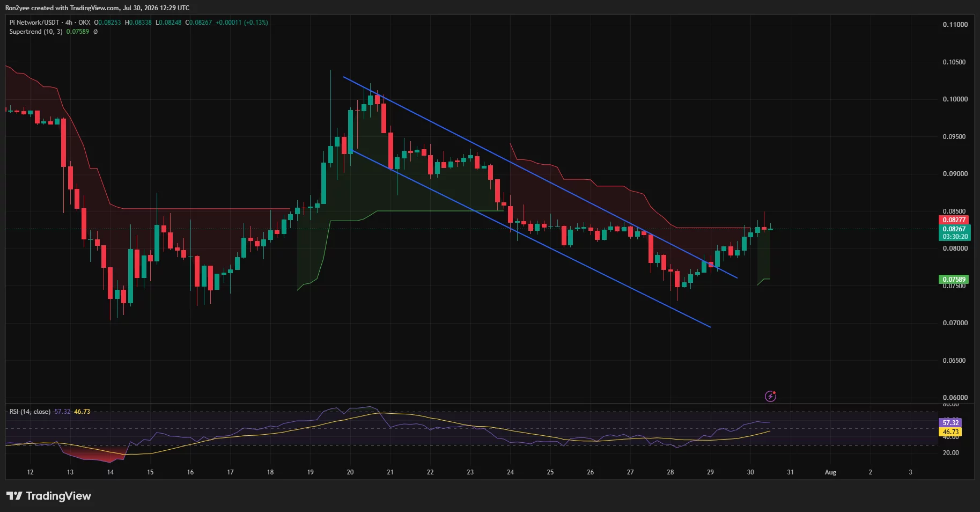Click the Pi Network/USDT symbol title
This screenshot has height=512, width=980.
tap(34, 23)
